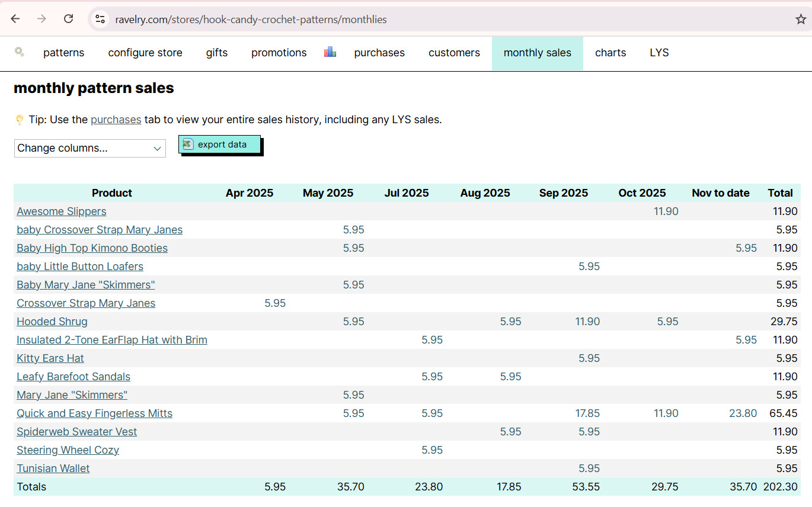Click the lightbulb tip icon

(20, 120)
